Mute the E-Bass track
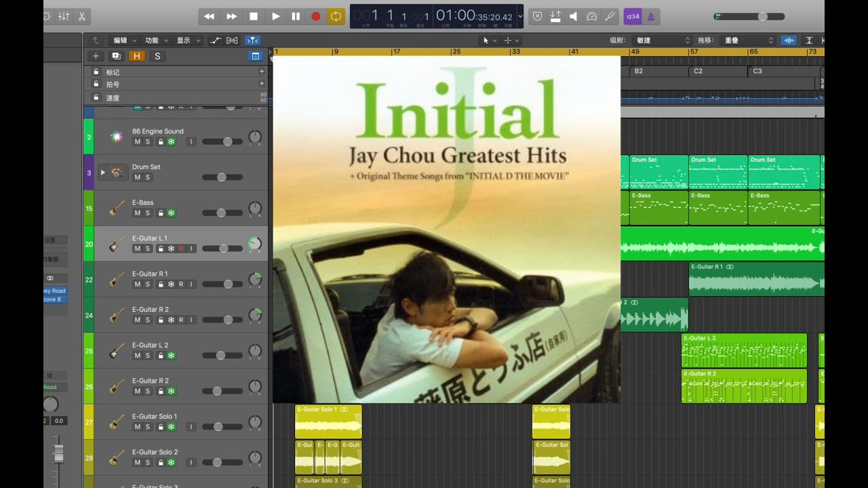 [138, 213]
